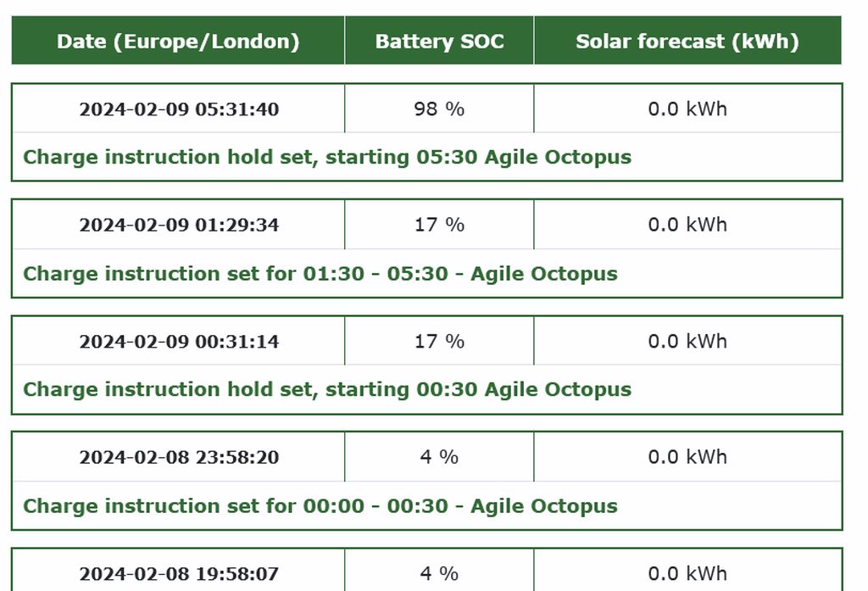
Task: Select the 2024-02-09 05:31:40 date cell
Action: coord(179,109)
